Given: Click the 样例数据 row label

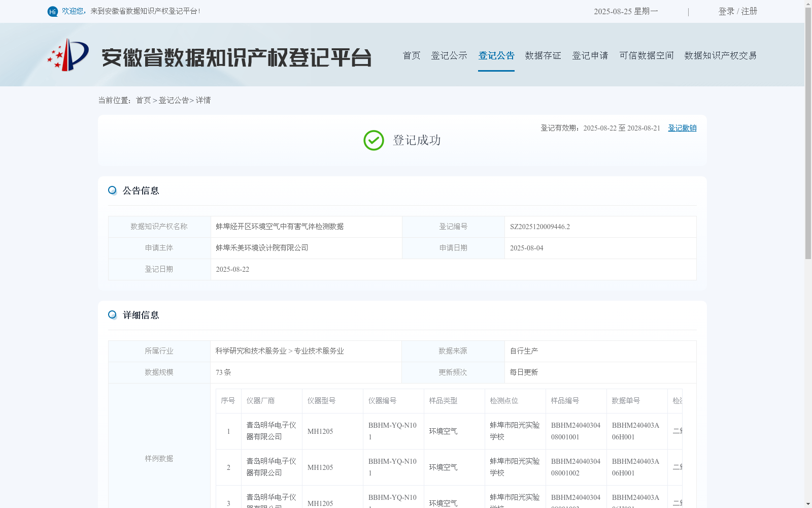Looking at the screenshot, I should click(159, 459).
